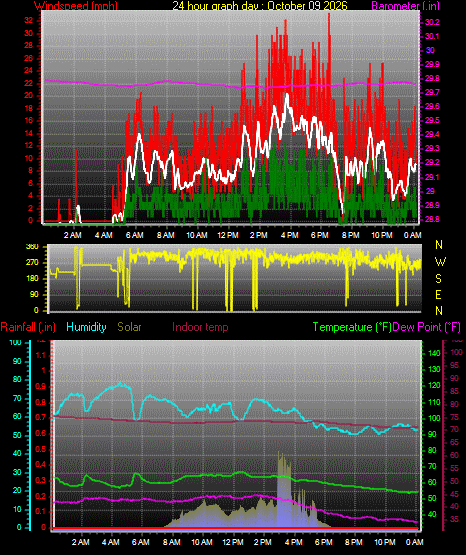Image resolution: width=466 pixels, height=555 pixels.
Task: Click the "6" windspeed axis value
Action: click(x=30, y=183)
